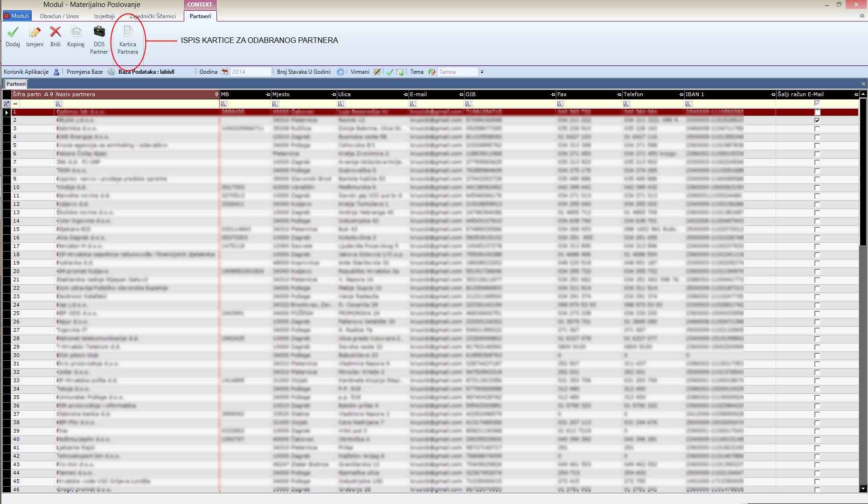Open the Obračun / Unos ribbon tab
Image resolution: width=868 pixels, height=504 pixels.
pyautogui.click(x=59, y=16)
